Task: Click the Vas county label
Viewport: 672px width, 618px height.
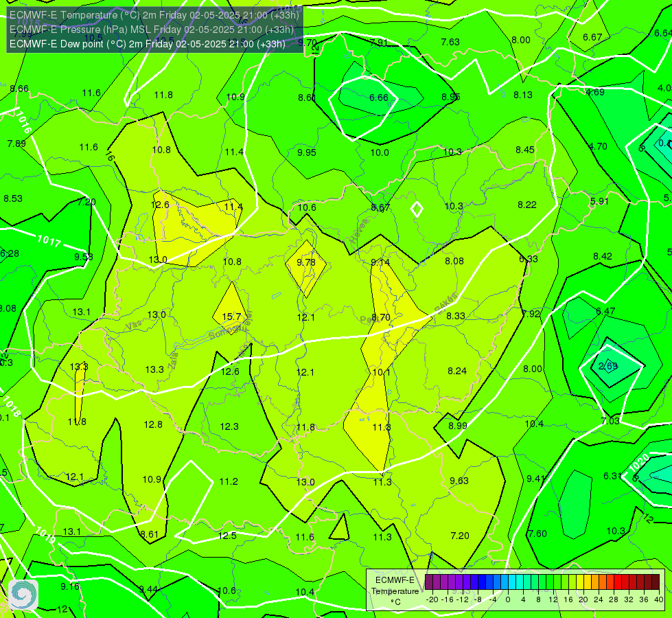Action: pos(134,325)
